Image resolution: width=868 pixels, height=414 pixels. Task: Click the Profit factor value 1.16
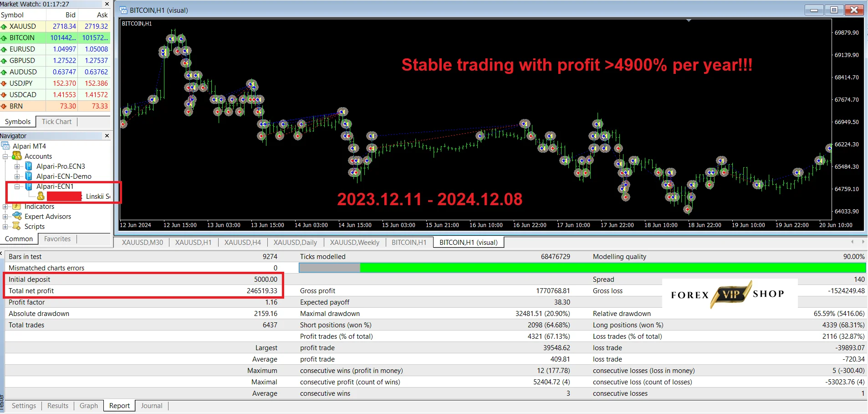click(271, 302)
